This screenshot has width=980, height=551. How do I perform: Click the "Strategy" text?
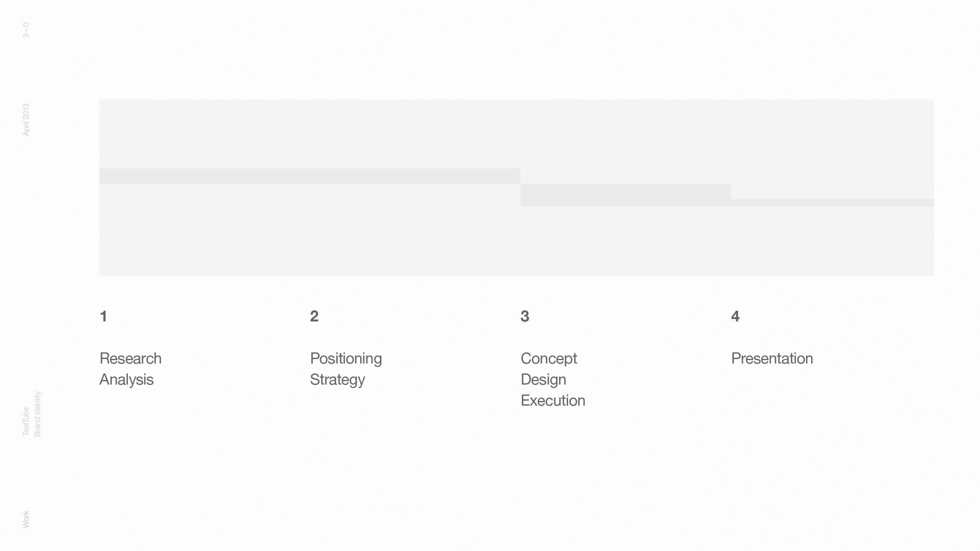point(337,379)
